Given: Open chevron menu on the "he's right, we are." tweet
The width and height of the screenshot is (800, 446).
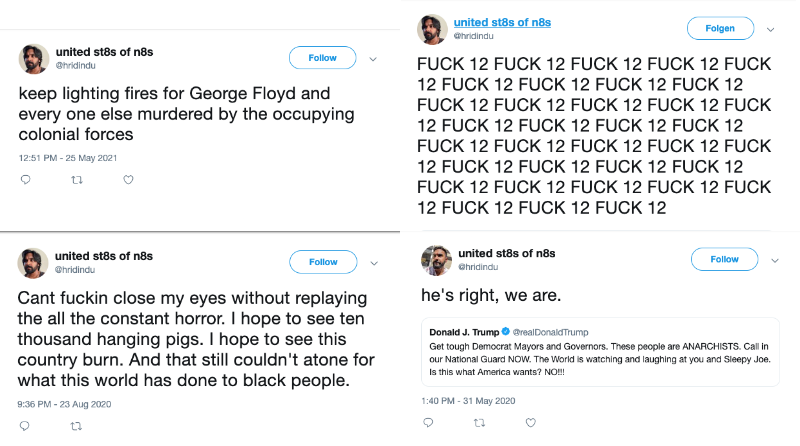Looking at the screenshot, I should (774, 260).
